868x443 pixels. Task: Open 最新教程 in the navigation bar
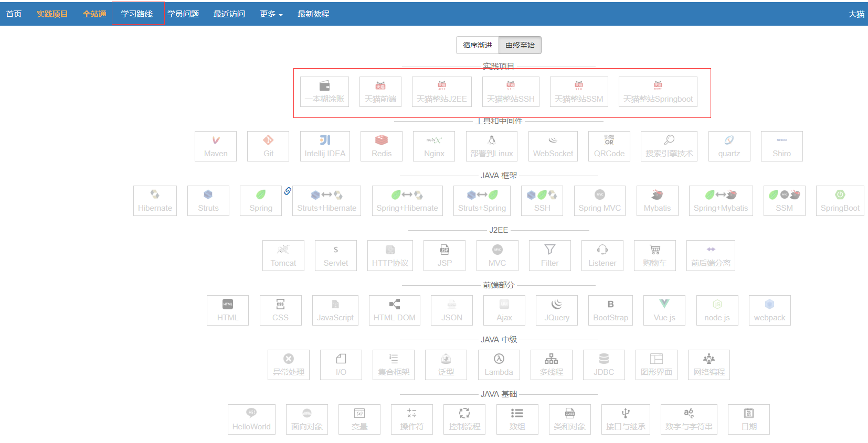point(314,14)
